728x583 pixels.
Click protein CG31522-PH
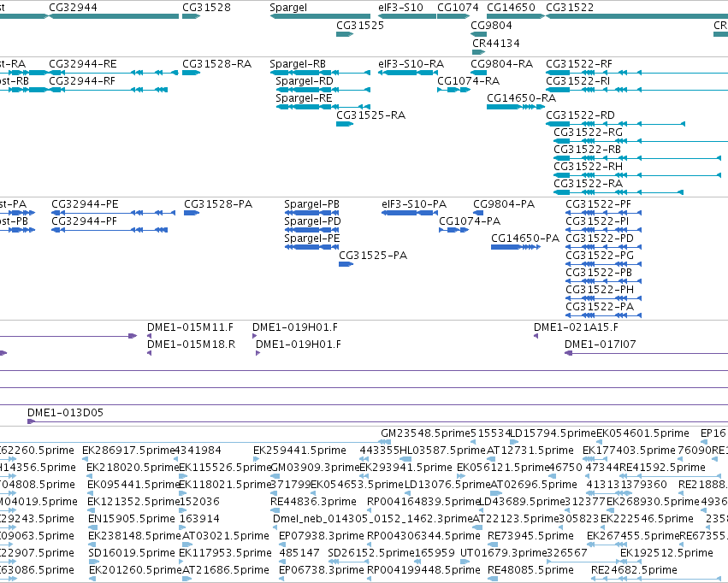pos(600,290)
